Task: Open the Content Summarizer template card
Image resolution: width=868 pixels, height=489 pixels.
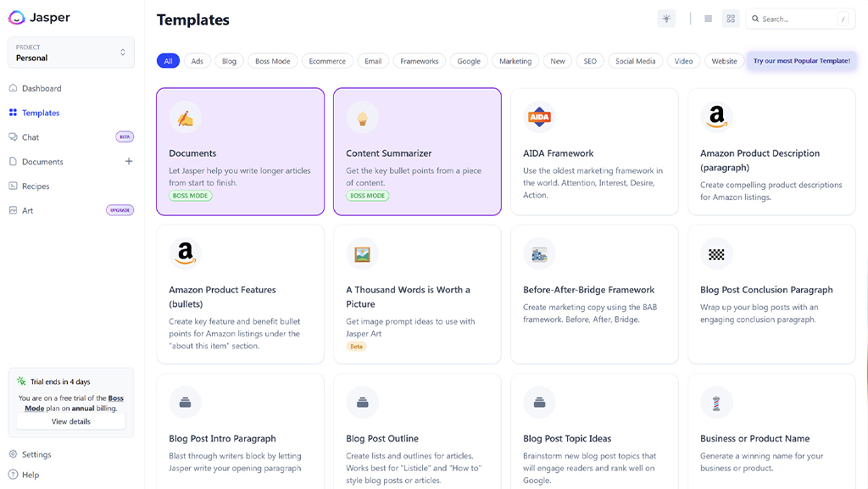Action: [x=417, y=152]
